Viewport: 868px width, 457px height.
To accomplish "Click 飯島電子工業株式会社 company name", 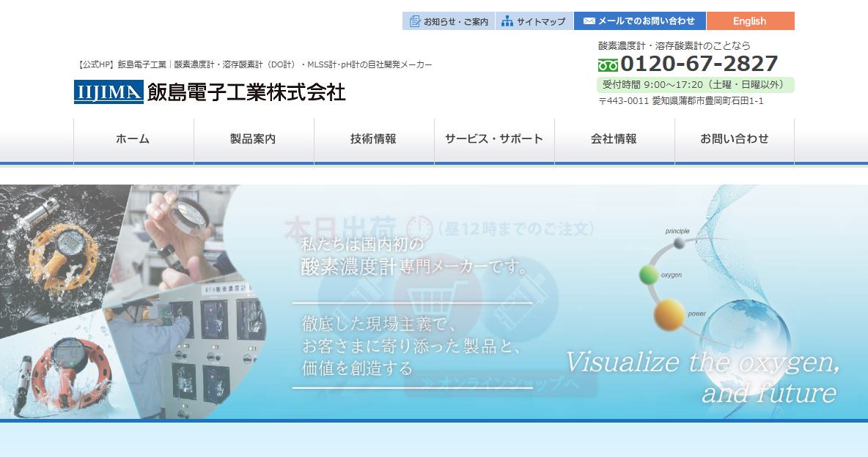I will [x=246, y=92].
